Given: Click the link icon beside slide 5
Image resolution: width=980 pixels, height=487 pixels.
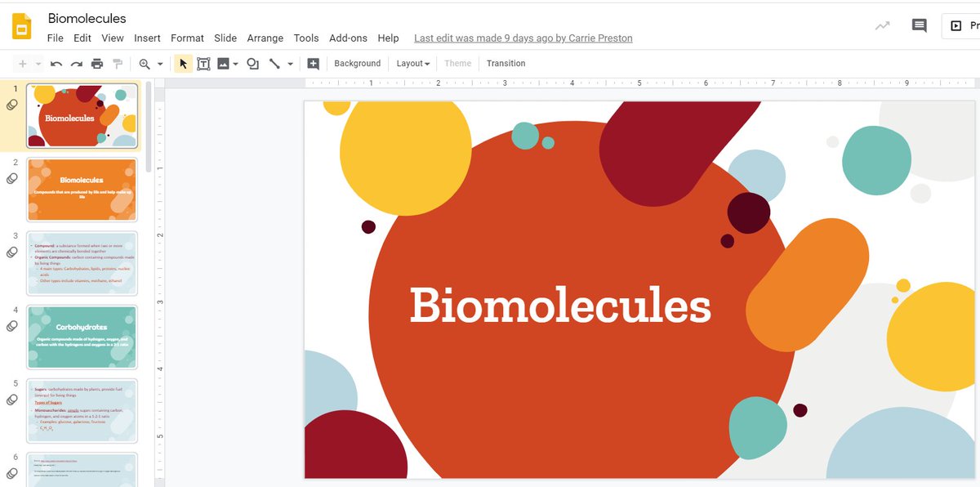Looking at the screenshot, I should coord(11,400).
